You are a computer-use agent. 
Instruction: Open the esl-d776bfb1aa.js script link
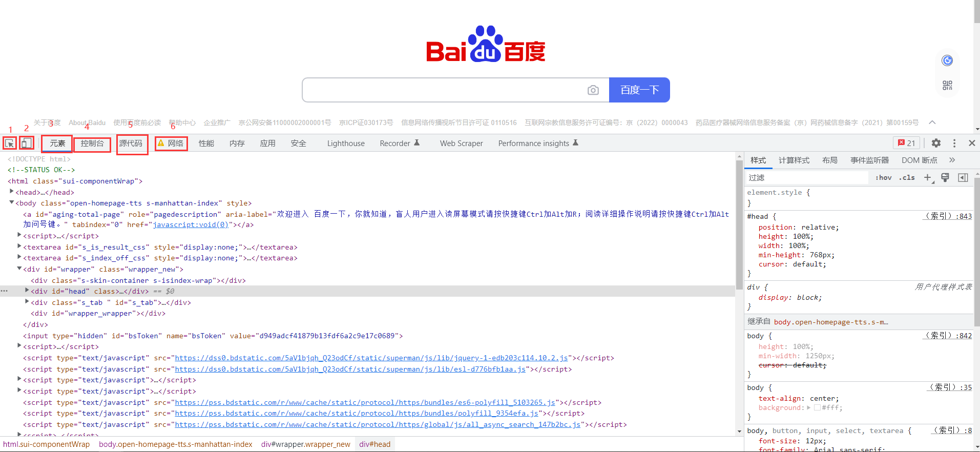click(x=350, y=369)
